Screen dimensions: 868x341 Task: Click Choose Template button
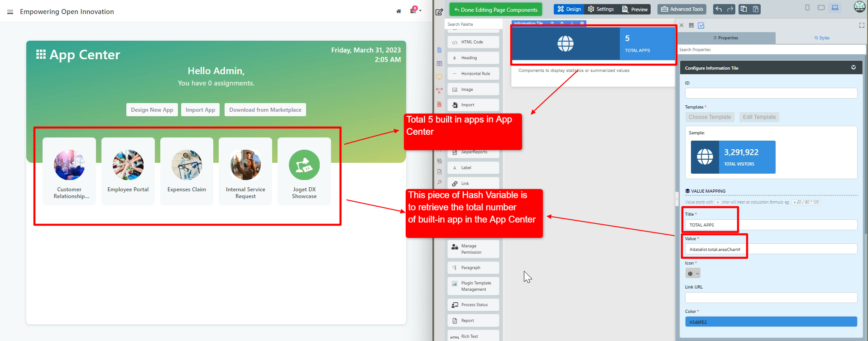point(710,117)
